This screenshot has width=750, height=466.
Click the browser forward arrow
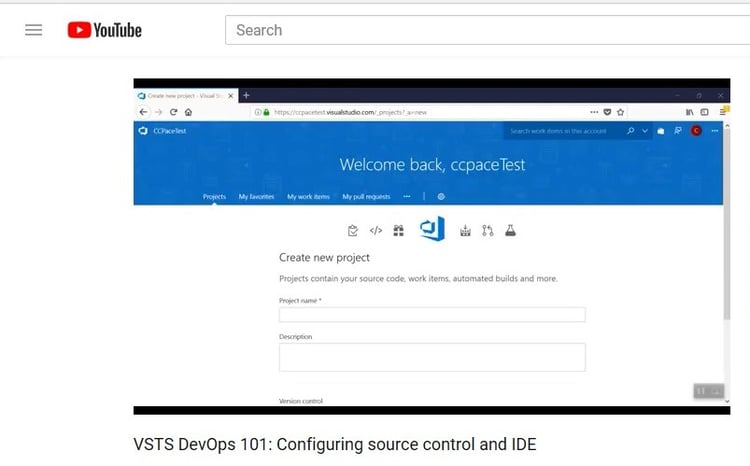coord(159,112)
